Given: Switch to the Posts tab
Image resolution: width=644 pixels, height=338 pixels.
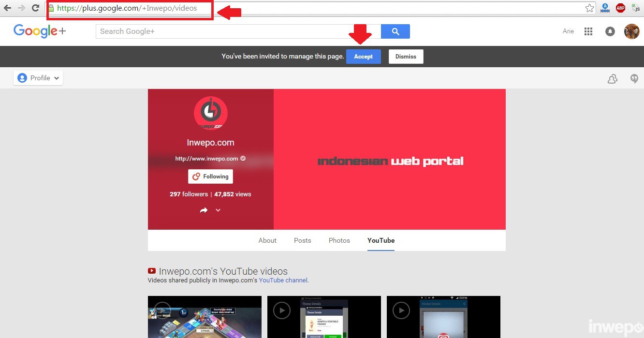Looking at the screenshot, I should click(303, 240).
